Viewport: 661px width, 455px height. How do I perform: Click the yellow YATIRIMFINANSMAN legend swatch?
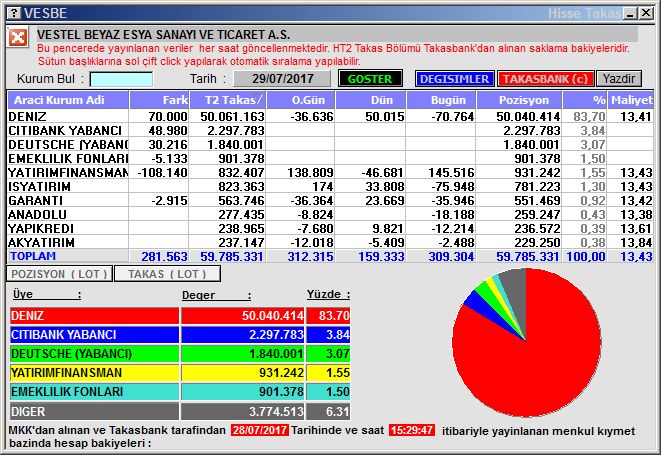click(94, 372)
